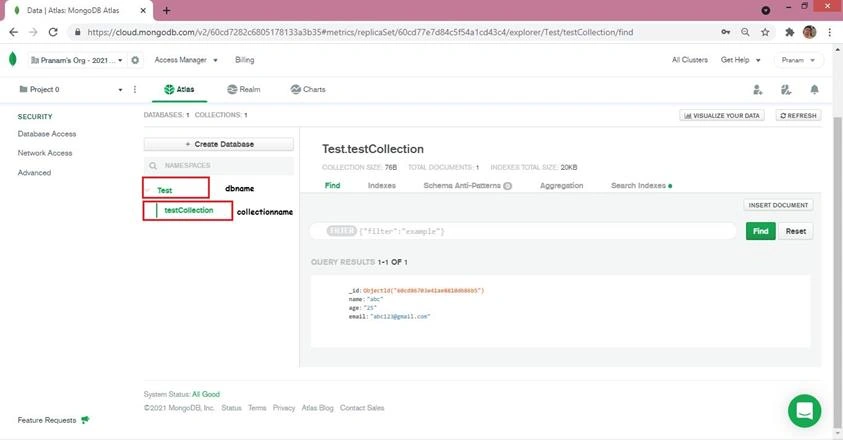Open the Intercom chat bubble

tap(804, 411)
